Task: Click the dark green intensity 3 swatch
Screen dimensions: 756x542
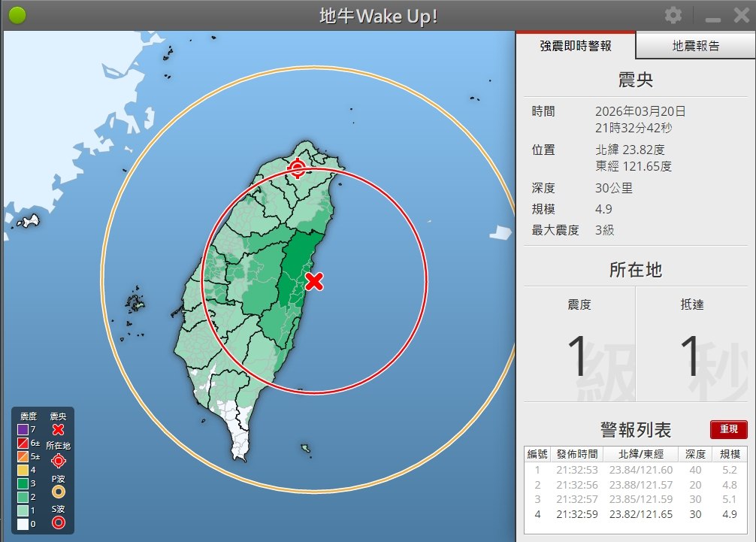Action: (x=23, y=483)
